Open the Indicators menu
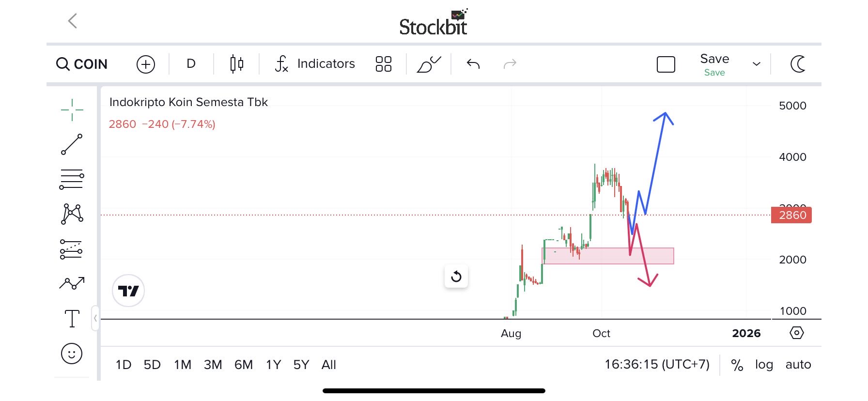 coord(315,64)
